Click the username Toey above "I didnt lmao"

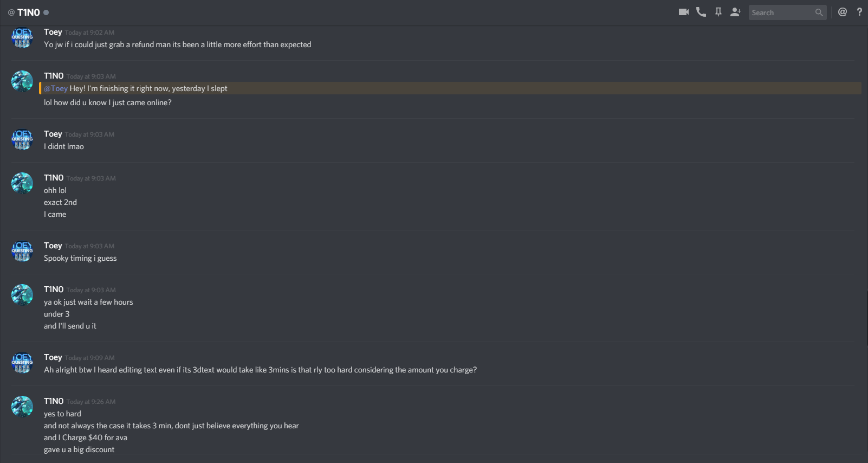pyautogui.click(x=53, y=134)
